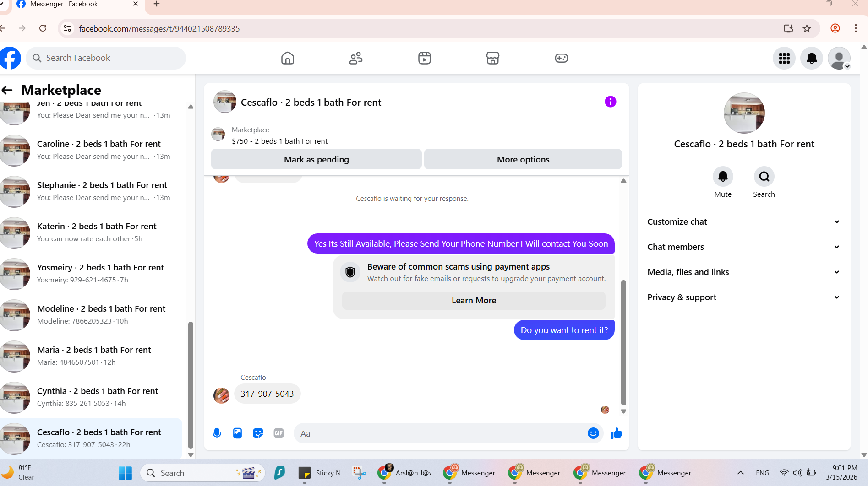Open Windows Start menu
The height and width of the screenshot is (486, 868).
pos(125,473)
